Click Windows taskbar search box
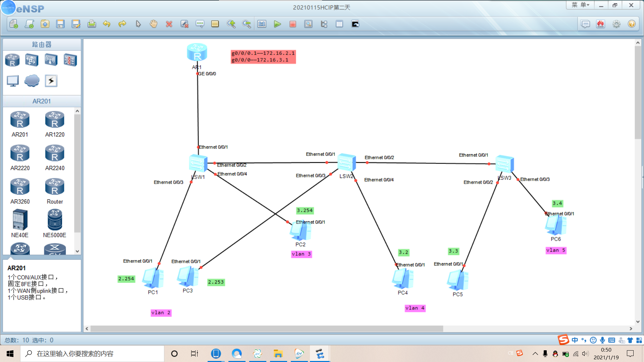This screenshot has width=644, height=362. coord(92,354)
